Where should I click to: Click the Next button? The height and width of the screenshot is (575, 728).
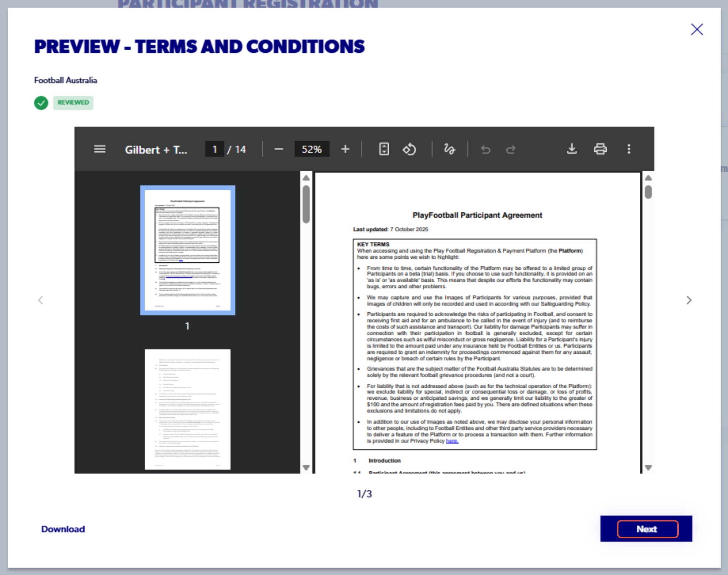tap(646, 529)
